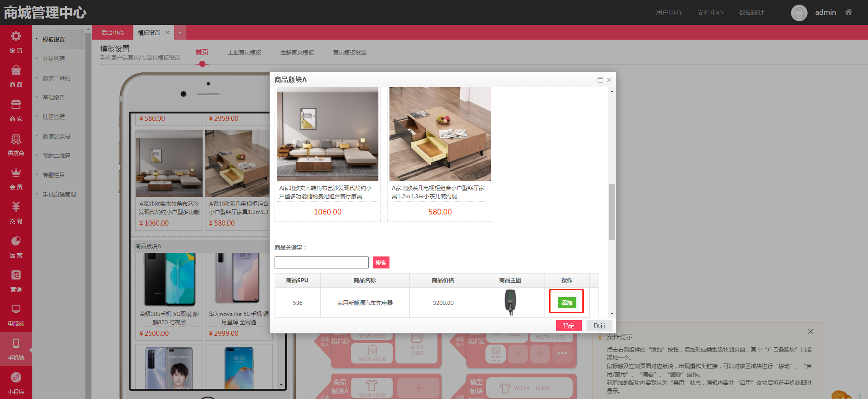This screenshot has width=868, height=399.
Task: Open 数据统计 in the top bar
Action: [x=752, y=12]
